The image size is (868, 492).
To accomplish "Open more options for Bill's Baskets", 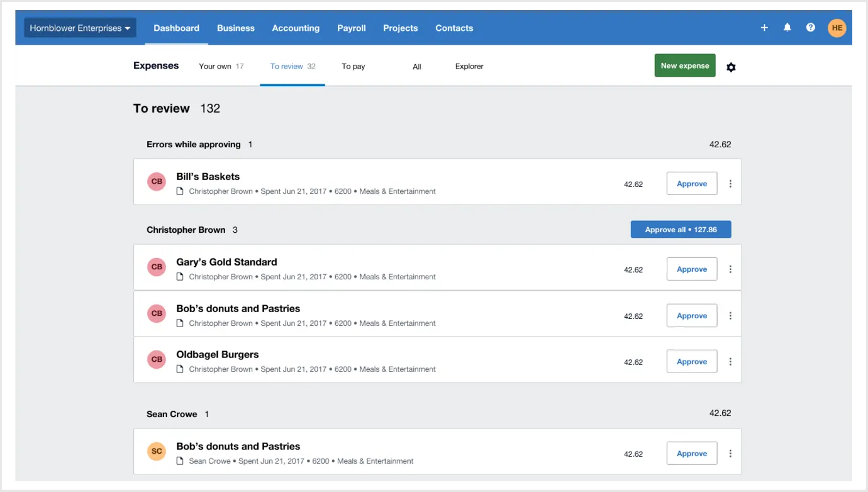I will tap(730, 184).
